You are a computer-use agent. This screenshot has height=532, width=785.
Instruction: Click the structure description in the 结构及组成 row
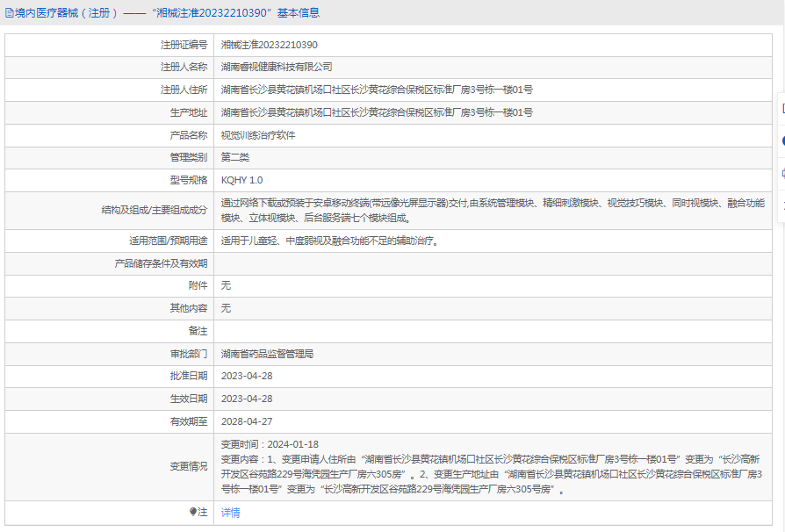[493, 210]
